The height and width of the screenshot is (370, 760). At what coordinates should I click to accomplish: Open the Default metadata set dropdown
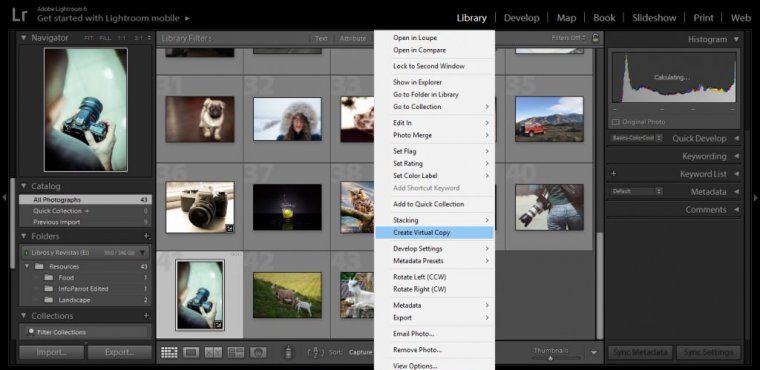coord(636,192)
